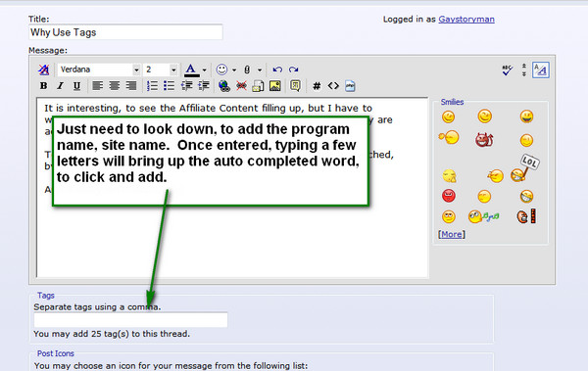Run the ABC spell check
The image size is (588, 371).
click(x=507, y=70)
